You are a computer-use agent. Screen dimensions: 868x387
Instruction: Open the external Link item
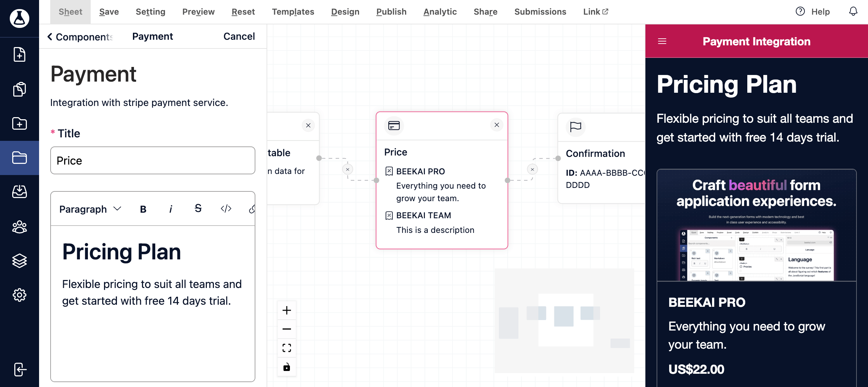coord(596,12)
